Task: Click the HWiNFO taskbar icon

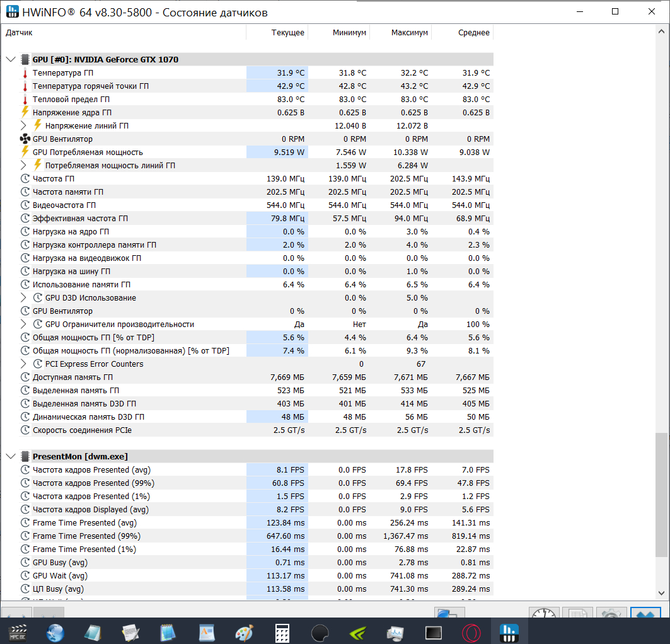Action: tap(509, 633)
